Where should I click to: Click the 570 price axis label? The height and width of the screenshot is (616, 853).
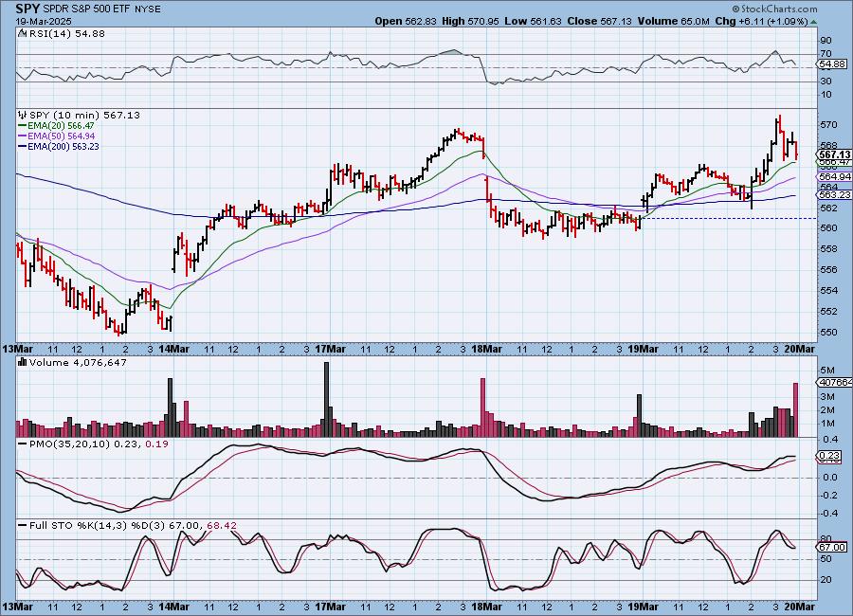tap(828, 124)
